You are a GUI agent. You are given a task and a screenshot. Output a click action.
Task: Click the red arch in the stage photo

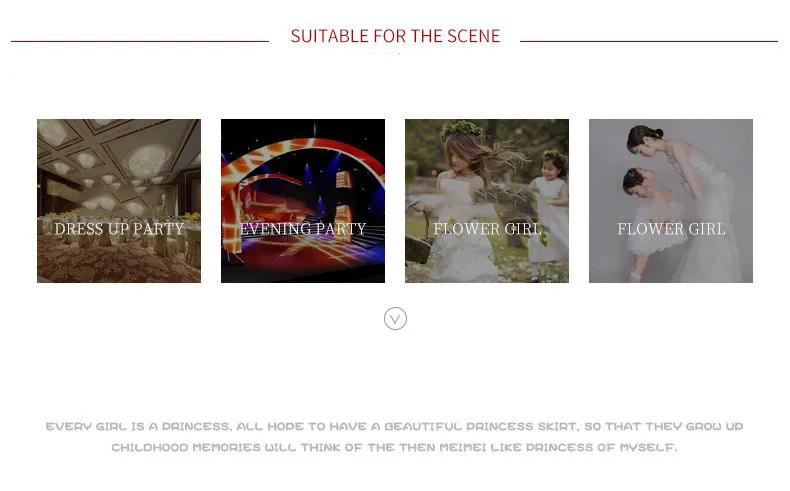click(x=302, y=161)
